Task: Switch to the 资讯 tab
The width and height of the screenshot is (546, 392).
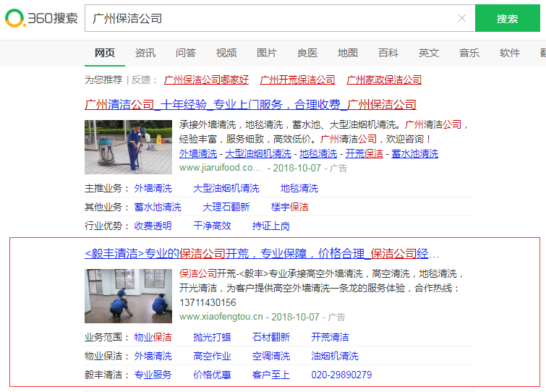Action: point(145,53)
